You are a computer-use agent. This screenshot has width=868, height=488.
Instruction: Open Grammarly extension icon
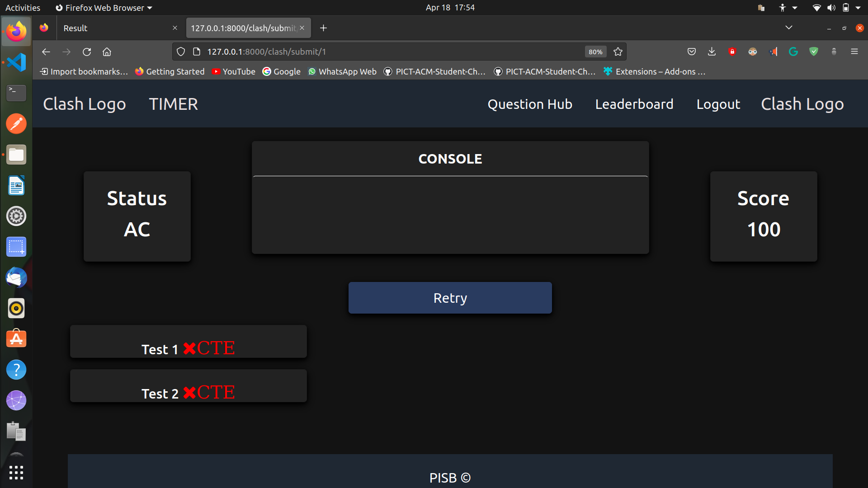[793, 52]
